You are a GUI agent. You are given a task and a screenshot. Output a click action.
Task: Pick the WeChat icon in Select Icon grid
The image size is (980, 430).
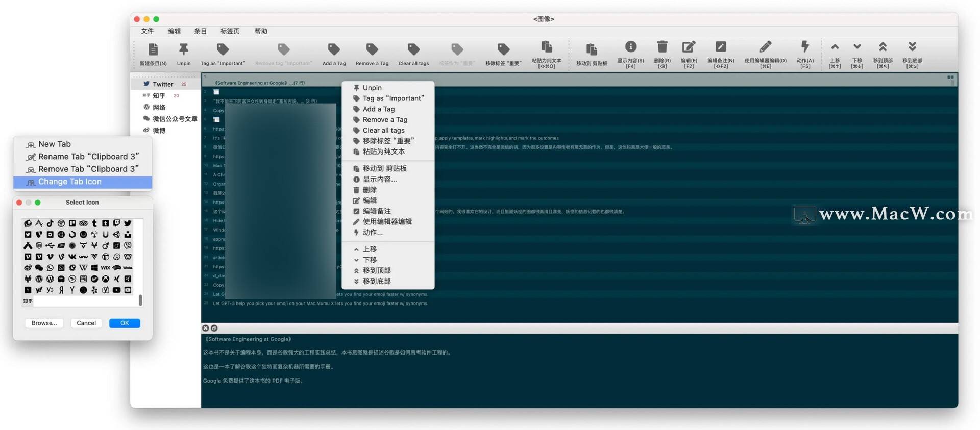39,268
